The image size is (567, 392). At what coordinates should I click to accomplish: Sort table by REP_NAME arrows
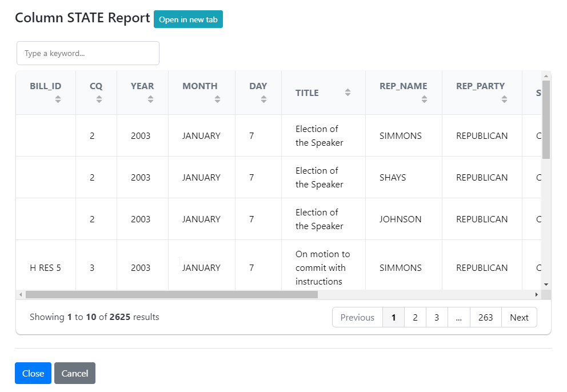click(x=424, y=99)
